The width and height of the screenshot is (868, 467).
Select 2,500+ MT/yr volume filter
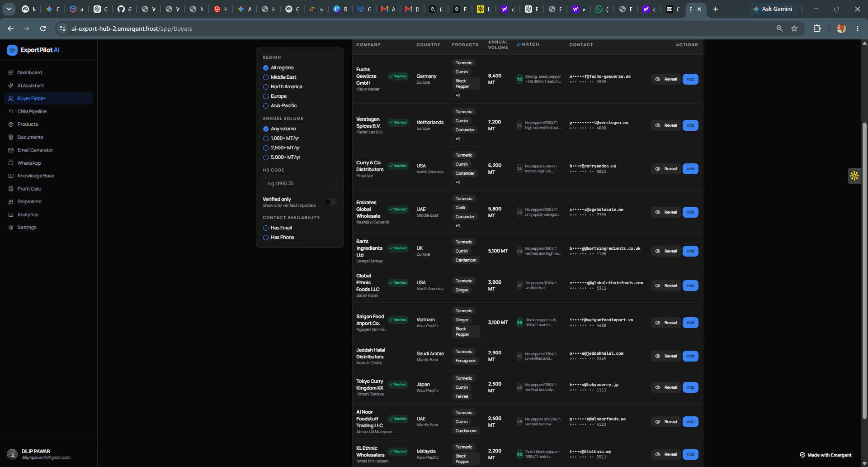click(x=266, y=148)
